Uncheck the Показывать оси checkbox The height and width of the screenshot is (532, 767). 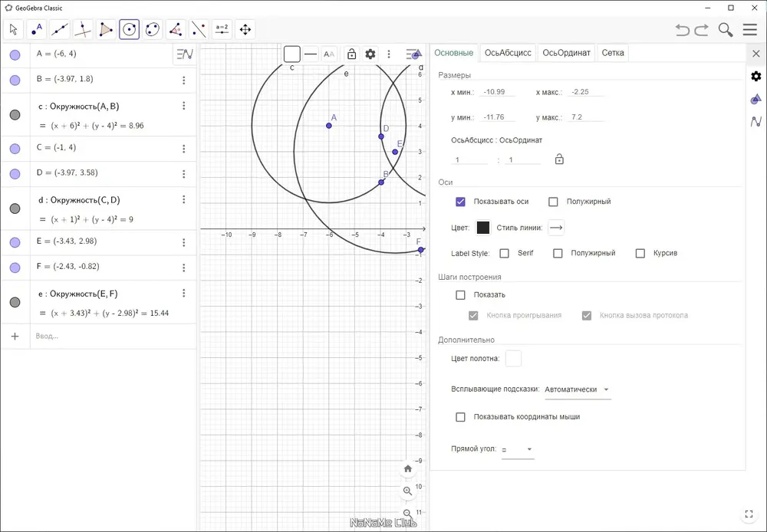[460, 202]
